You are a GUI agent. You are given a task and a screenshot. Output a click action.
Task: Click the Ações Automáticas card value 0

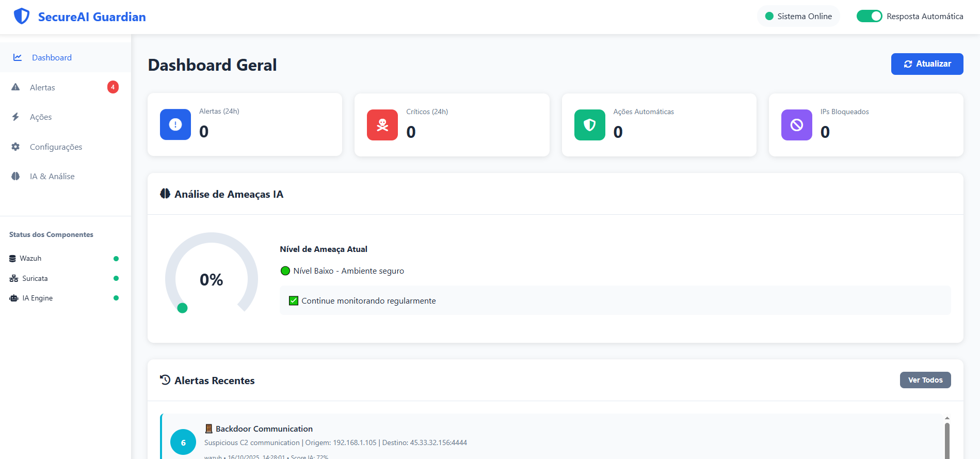tap(618, 132)
